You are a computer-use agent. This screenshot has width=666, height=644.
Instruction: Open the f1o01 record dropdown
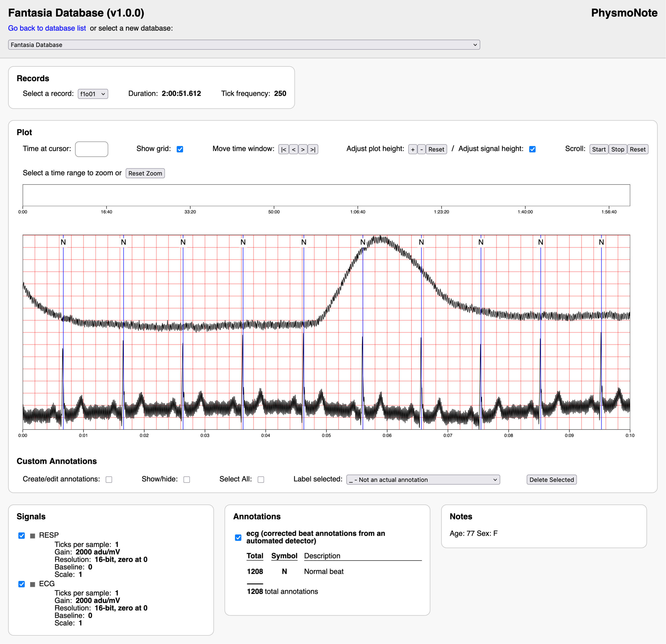pos(93,94)
